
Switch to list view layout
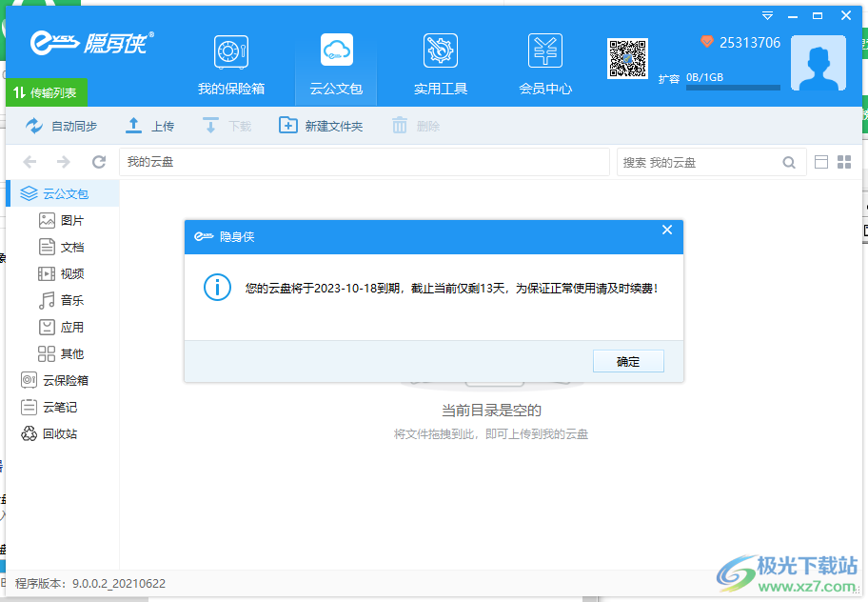tap(820, 162)
